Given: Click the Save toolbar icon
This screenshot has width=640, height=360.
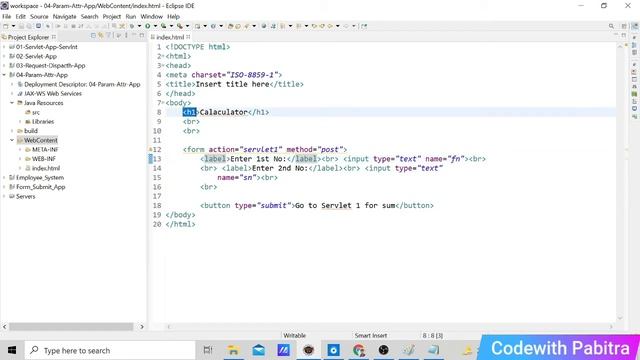Looking at the screenshot, I should (22, 26).
